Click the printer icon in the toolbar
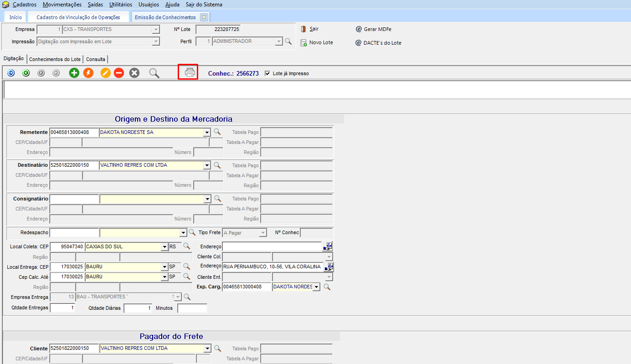The height and width of the screenshot is (364, 631). [190, 72]
